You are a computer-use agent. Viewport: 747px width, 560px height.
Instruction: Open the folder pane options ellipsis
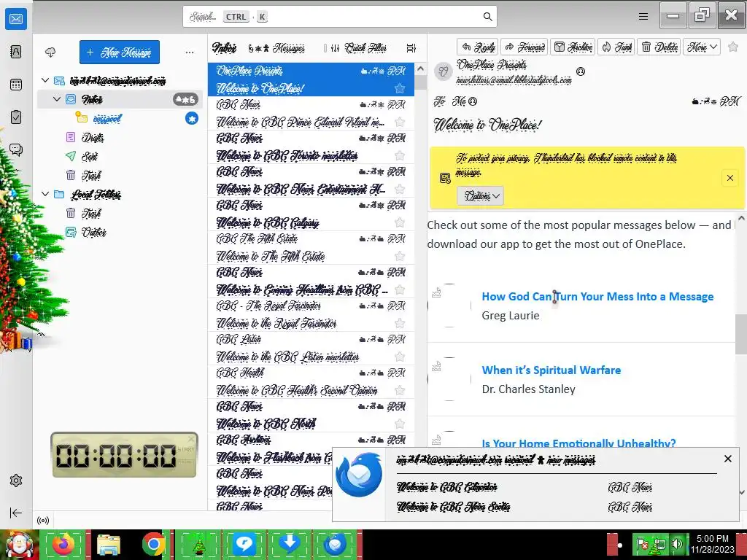coord(190,52)
